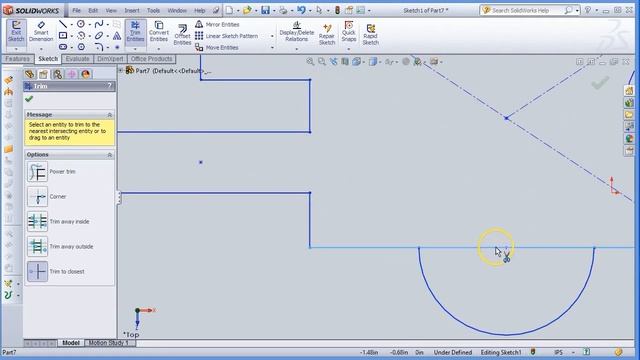This screenshot has width=640, height=360.
Task: Open the File menu
Action: coord(76,10)
